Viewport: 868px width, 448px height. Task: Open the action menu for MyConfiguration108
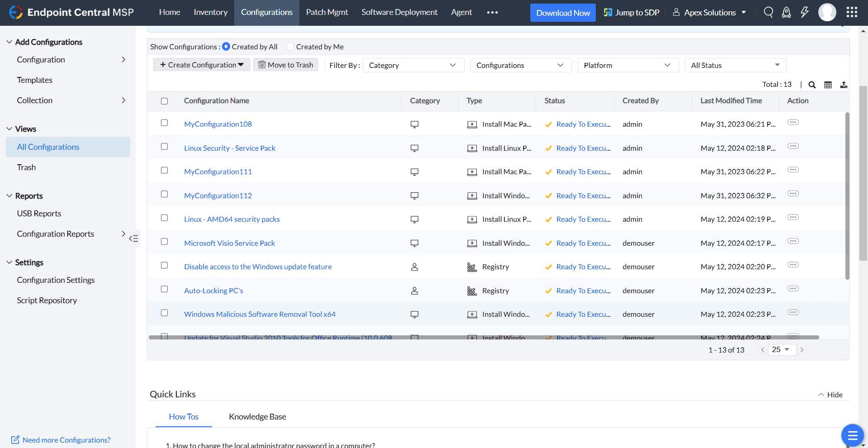[793, 122]
